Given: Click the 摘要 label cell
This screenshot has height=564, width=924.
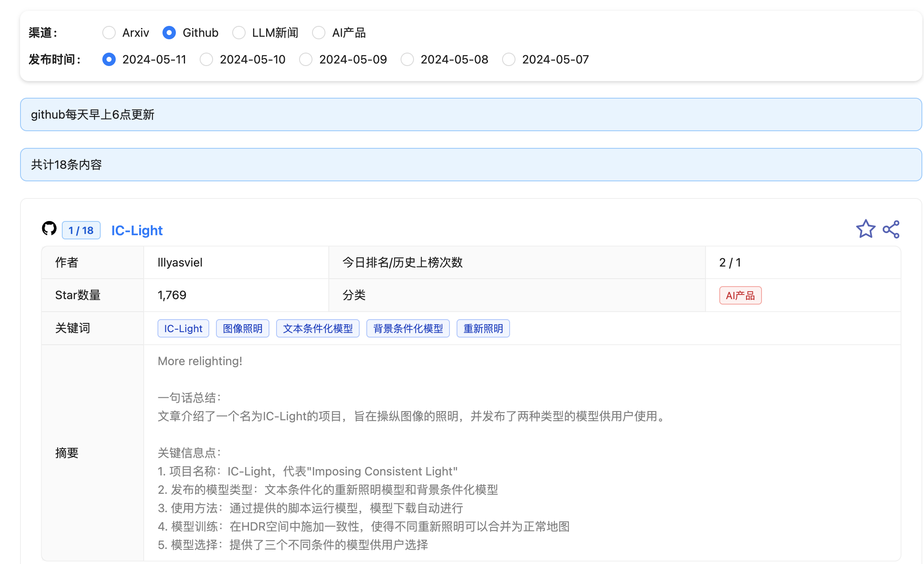Looking at the screenshot, I should coord(92,453).
